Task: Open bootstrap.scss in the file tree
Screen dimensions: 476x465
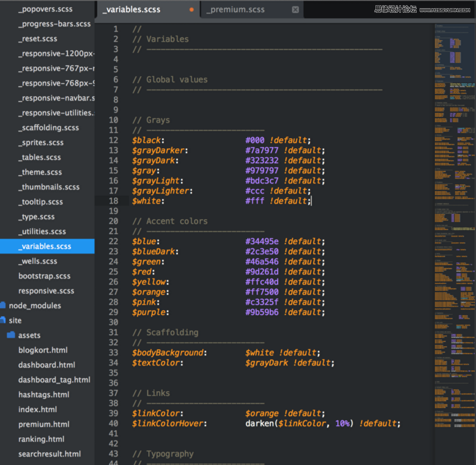Action: (44, 276)
